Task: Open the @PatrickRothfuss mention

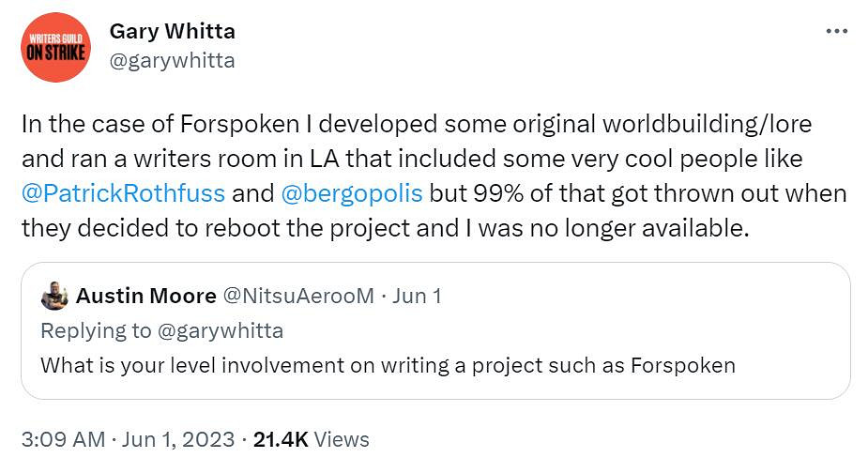Action: (123, 194)
